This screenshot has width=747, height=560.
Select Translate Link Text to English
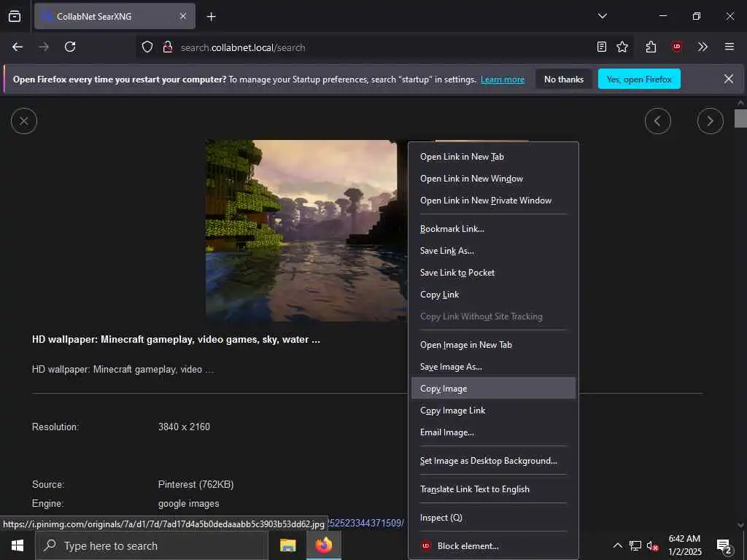pyautogui.click(x=493, y=489)
